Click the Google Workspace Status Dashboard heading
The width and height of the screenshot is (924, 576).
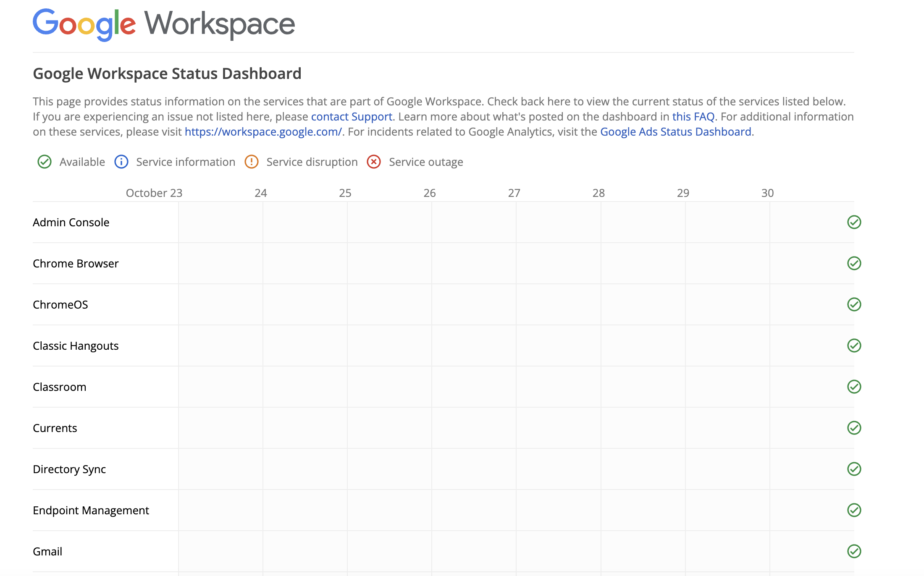click(x=167, y=73)
